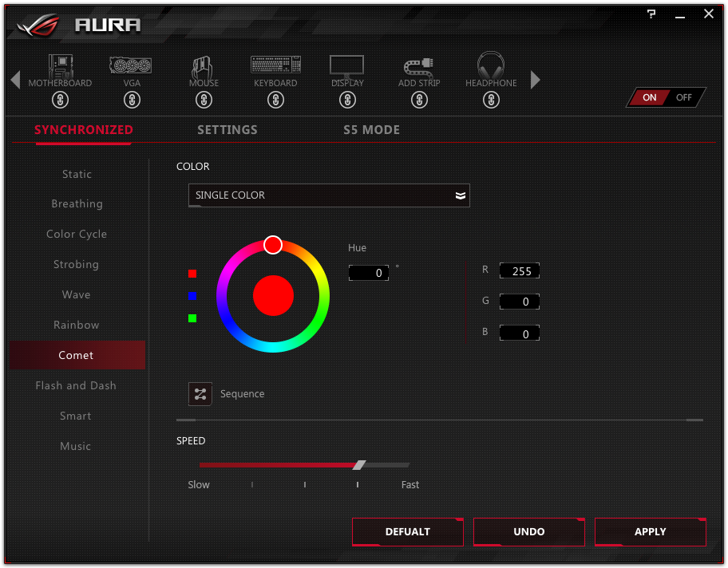Click the UNDO button
This screenshot has height=568, width=728.
(x=528, y=532)
